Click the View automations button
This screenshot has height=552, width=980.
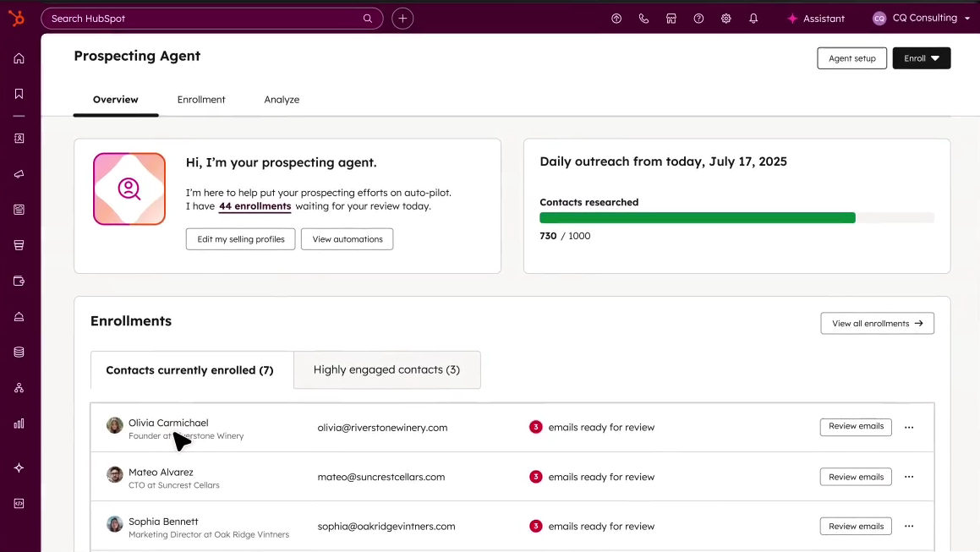pyautogui.click(x=347, y=238)
